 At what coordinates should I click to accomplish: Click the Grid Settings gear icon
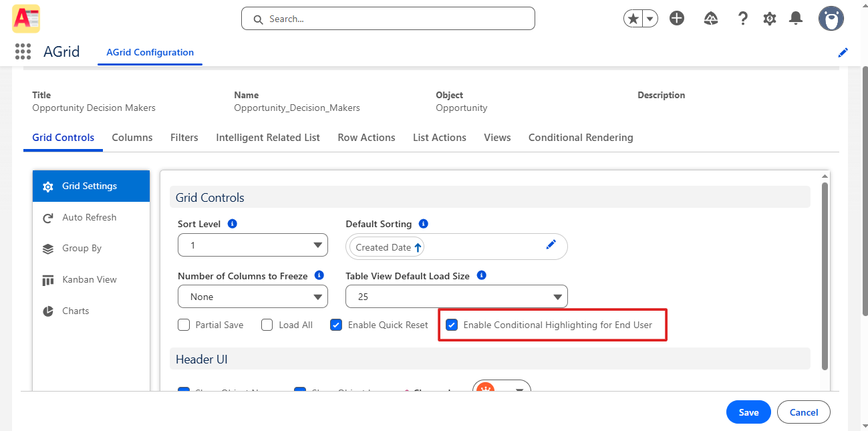point(48,186)
